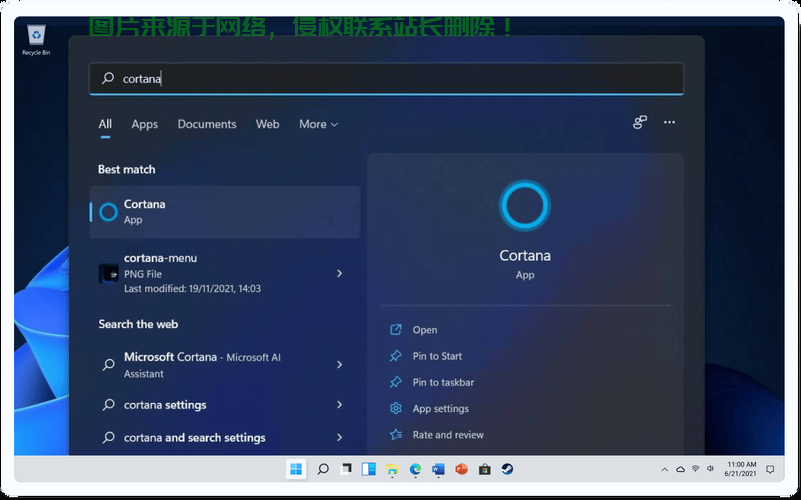Click the gear icon beside App settings
The height and width of the screenshot is (500, 801).
click(396, 408)
